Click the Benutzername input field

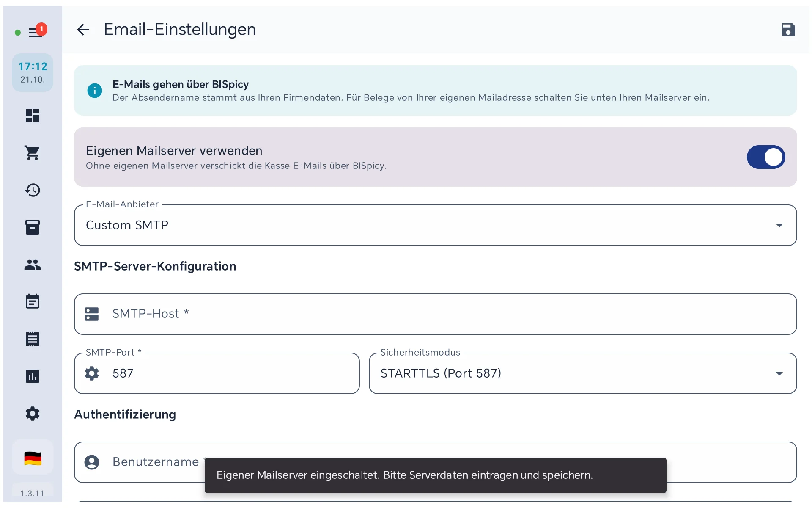[x=436, y=462]
